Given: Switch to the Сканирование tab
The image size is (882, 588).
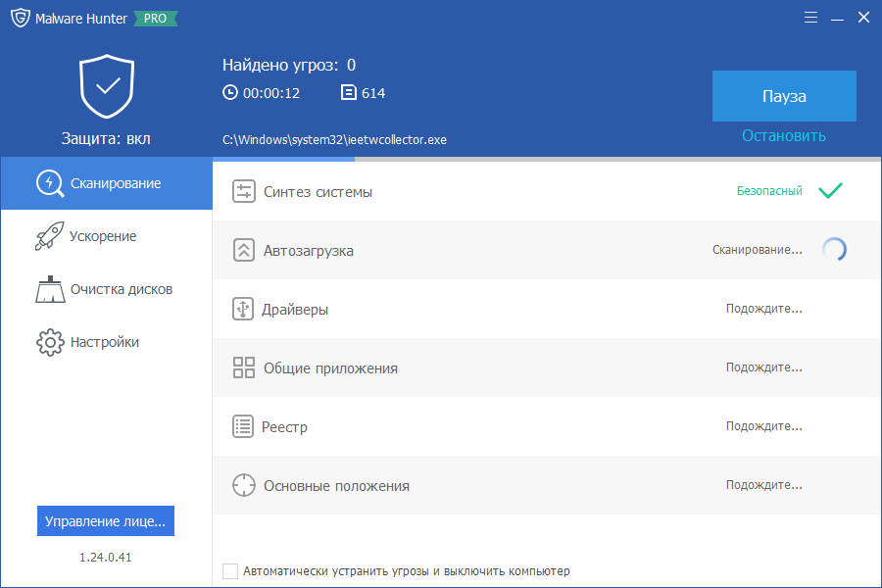Looking at the screenshot, I should (x=107, y=183).
